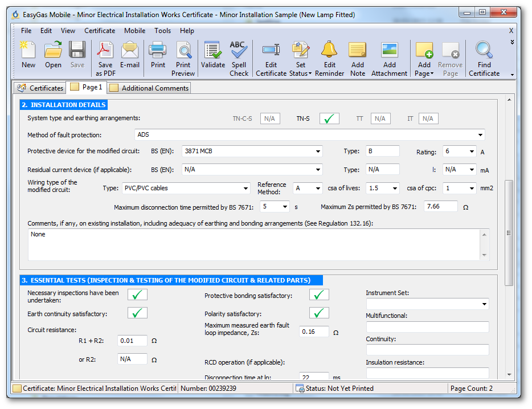Image resolution: width=532 pixels, height=409 pixels.
Task: Open the Help menu
Action: point(187,31)
